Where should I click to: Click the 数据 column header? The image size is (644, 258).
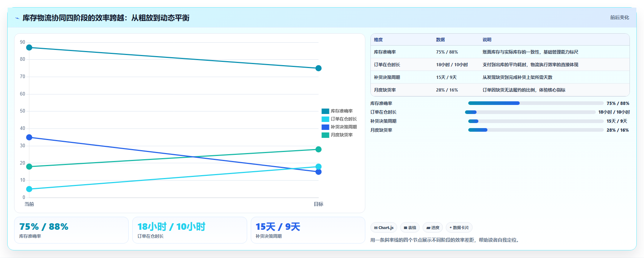coord(440,40)
